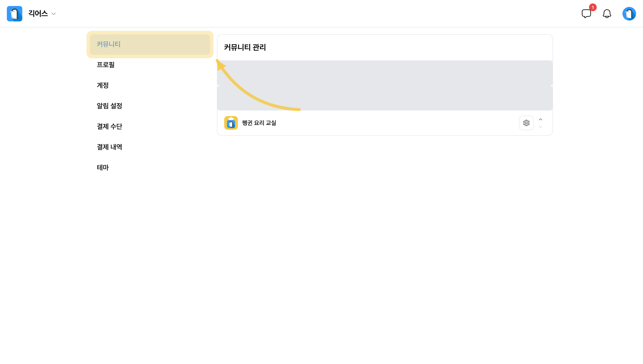Open the user profile avatar
643x364 pixels.
click(629, 13)
